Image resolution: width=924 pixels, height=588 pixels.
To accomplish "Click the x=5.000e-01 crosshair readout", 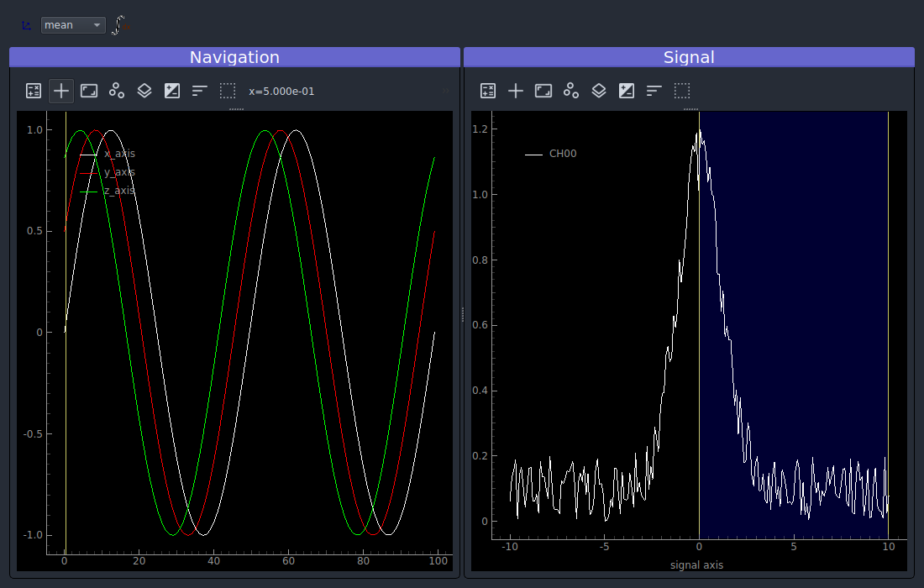I will (281, 92).
